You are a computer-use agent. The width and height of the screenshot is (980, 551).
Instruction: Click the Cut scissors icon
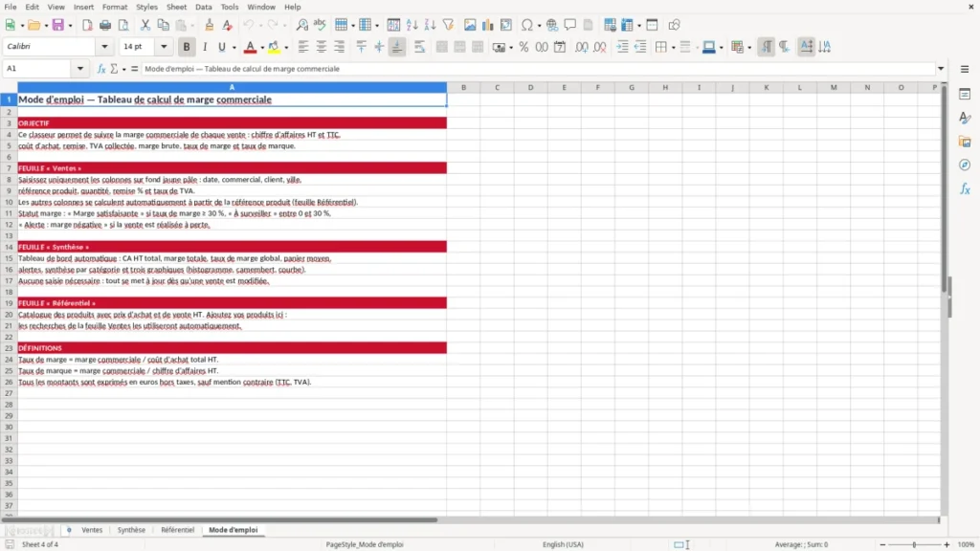click(145, 25)
